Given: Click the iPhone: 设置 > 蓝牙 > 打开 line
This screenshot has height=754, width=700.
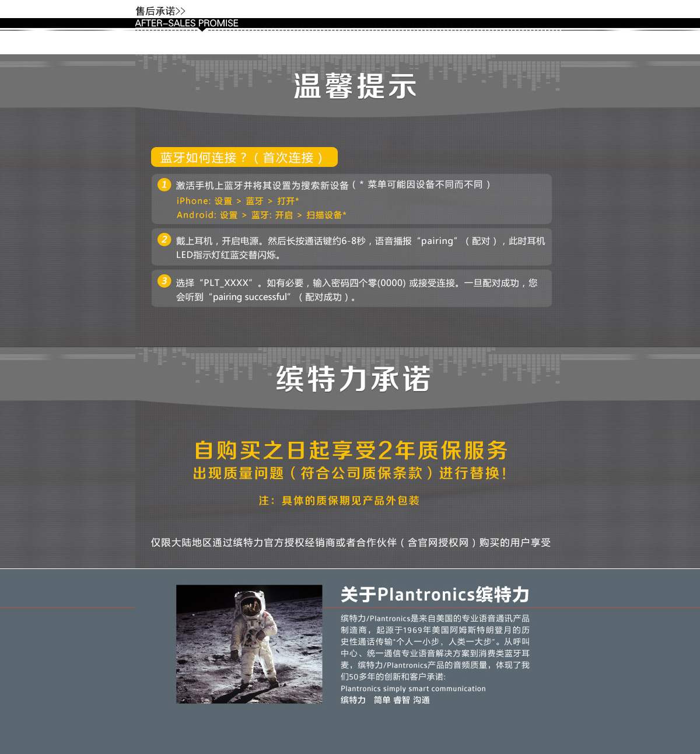Looking at the screenshot, I should [238, 201].
